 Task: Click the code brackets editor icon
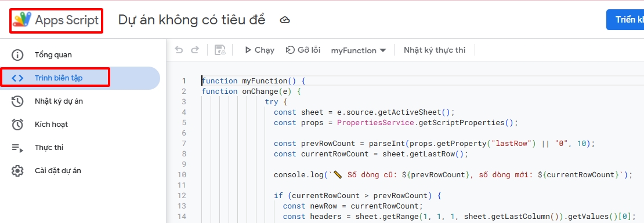(17, 78)
